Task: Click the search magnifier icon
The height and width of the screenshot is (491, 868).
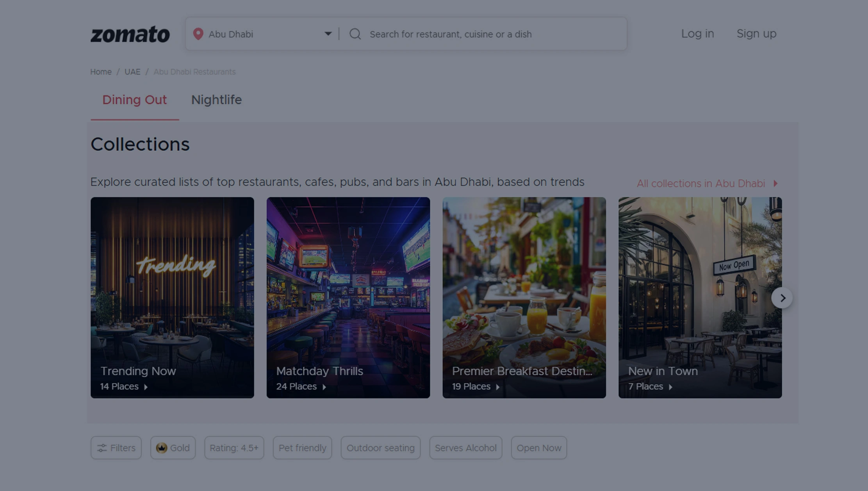Action: click(355, 34)
